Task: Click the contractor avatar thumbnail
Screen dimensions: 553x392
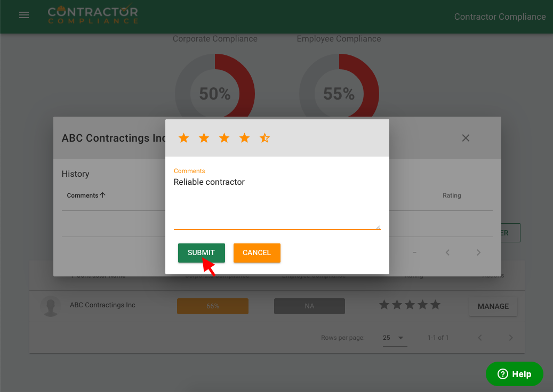Action: point(51,306)
